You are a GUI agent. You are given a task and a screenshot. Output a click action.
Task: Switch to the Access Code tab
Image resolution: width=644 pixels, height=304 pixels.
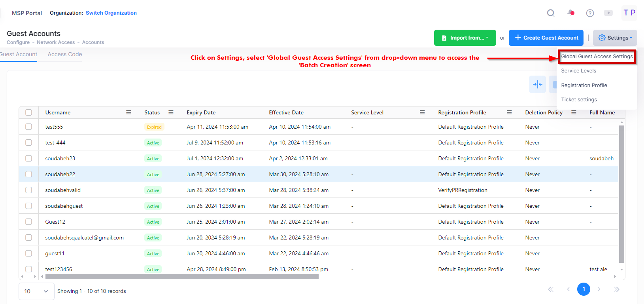point(65,55)
